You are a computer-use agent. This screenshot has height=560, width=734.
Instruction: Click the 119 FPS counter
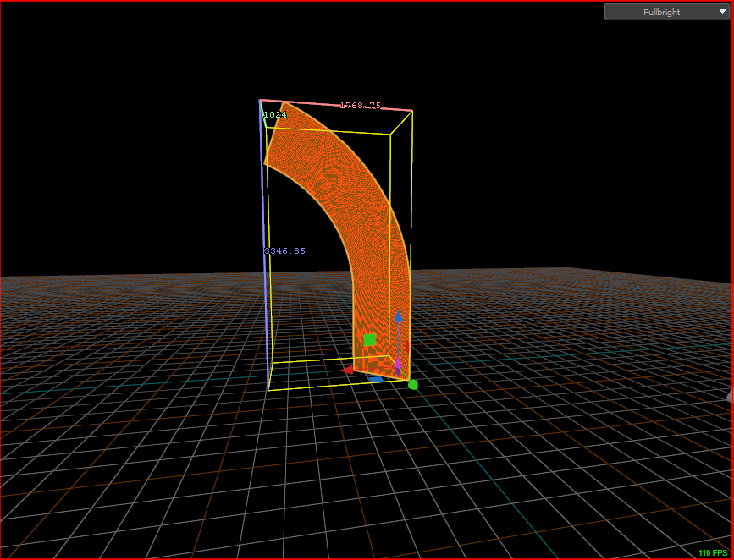(713, 553)
